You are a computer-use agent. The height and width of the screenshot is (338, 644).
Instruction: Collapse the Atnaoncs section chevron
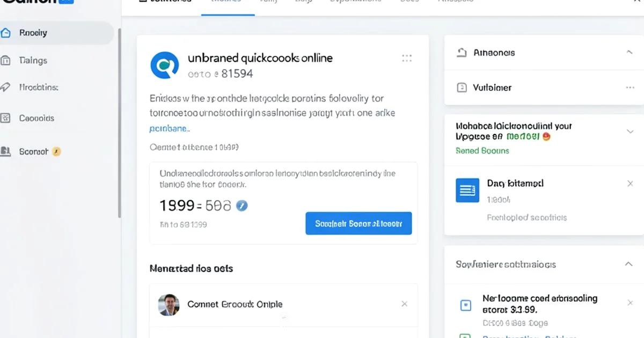point(630,53)
